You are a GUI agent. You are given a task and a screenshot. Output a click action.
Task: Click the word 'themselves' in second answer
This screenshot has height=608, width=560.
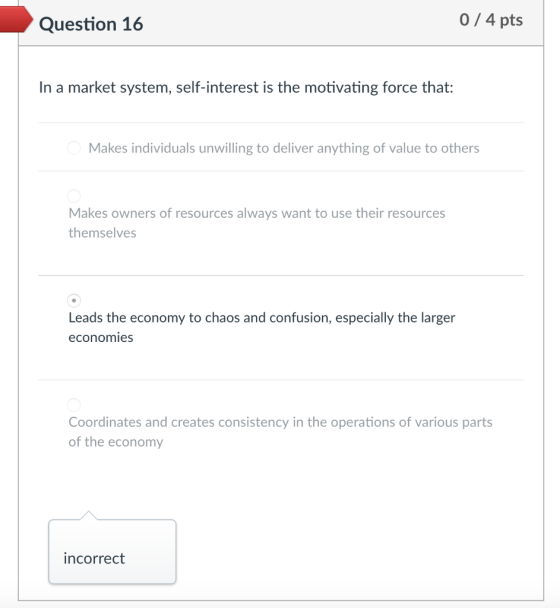tap(102, 233)
